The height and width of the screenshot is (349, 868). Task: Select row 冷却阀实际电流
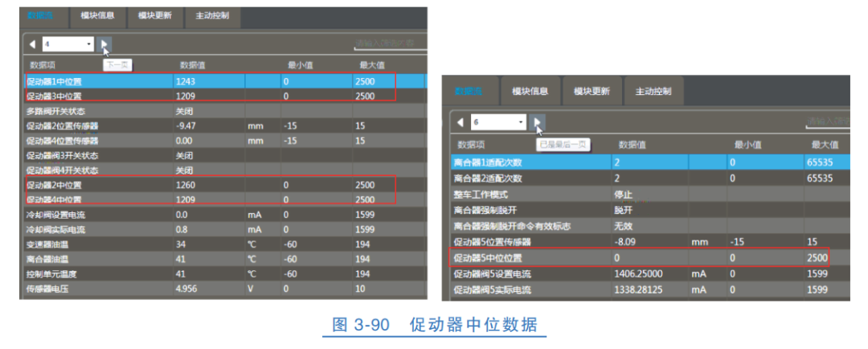(x=224, y=229)
